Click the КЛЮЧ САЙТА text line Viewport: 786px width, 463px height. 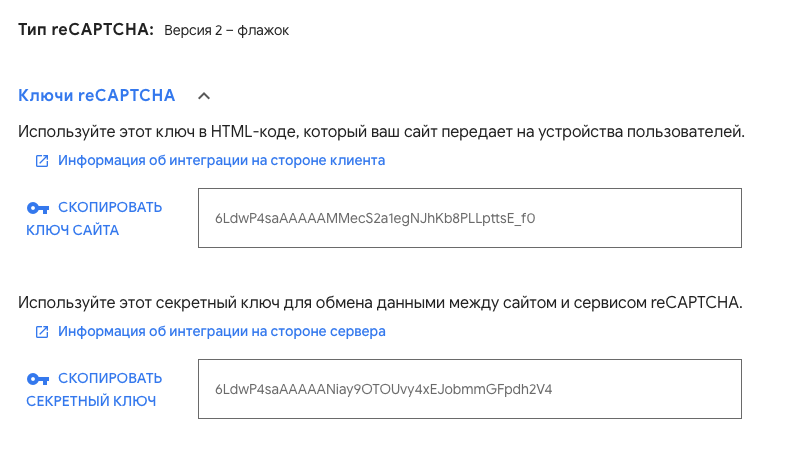[x=73, y=230]
